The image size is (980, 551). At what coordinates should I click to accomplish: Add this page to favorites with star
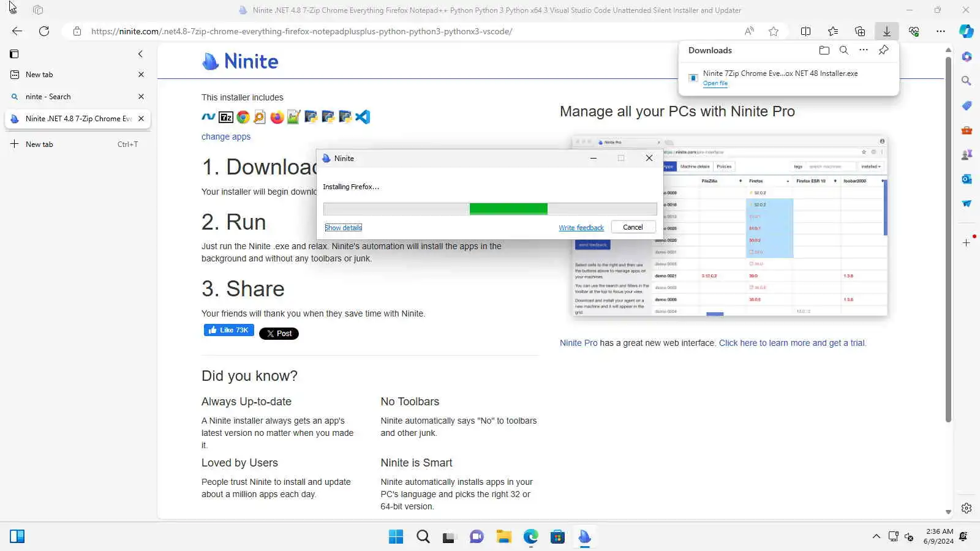coord(774,31)
